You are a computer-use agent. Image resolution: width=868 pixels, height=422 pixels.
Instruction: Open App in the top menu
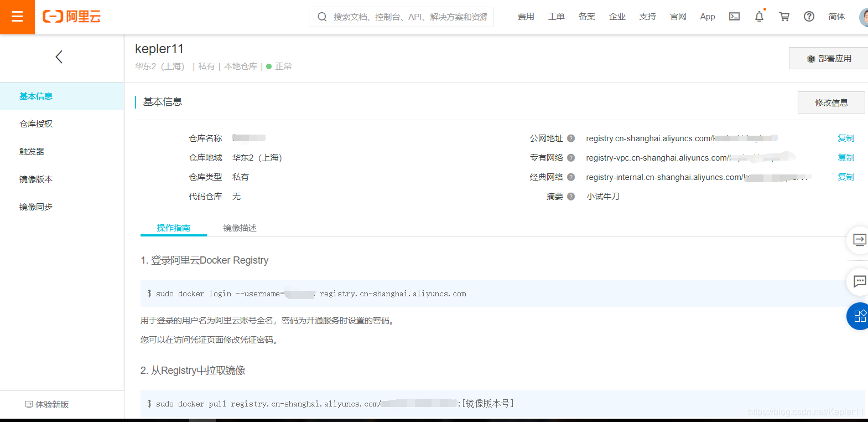708,17
